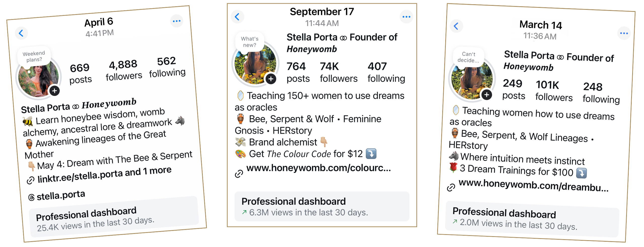Open three-dot menu in September 17 screenshot
Image resolution: width=644 pixels, height=247 pixels.
click(x=406, y=17)
